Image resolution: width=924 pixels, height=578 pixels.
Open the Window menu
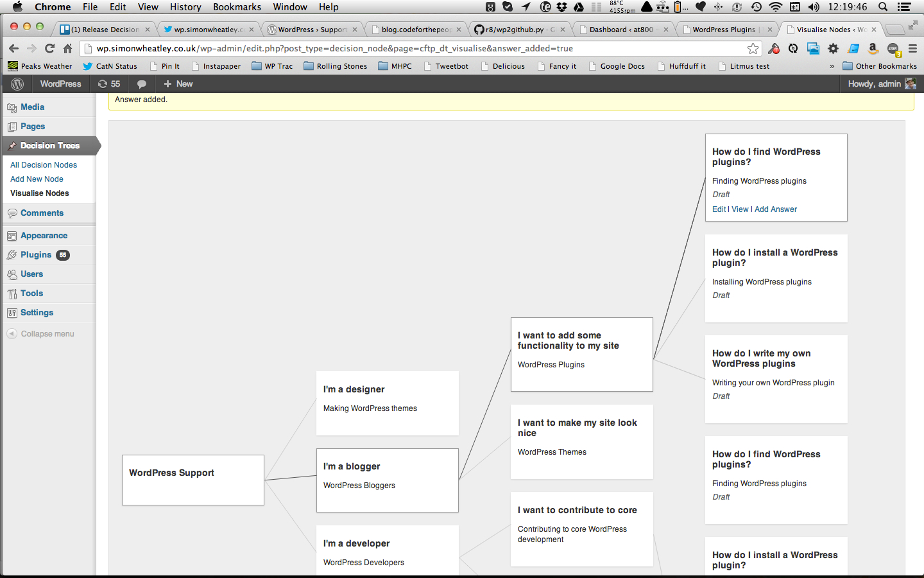pyautogui.click(x=290, y=7)
